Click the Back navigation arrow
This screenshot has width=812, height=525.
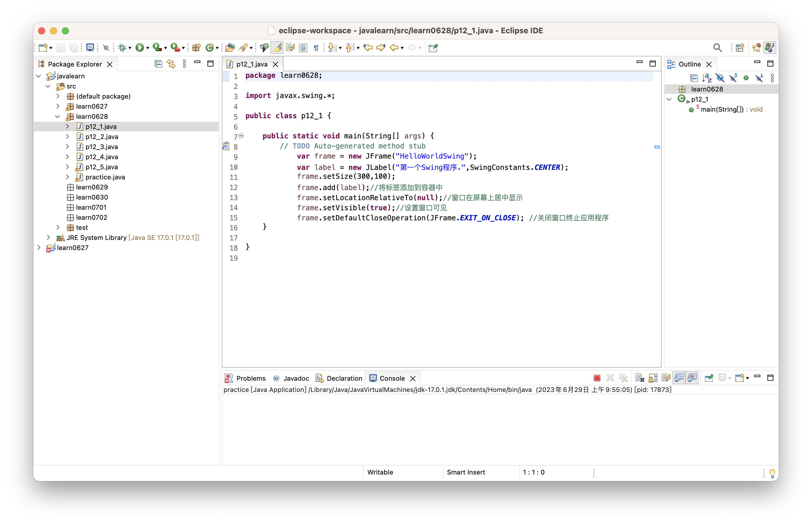pyautogui.click(x=394, y=48)
